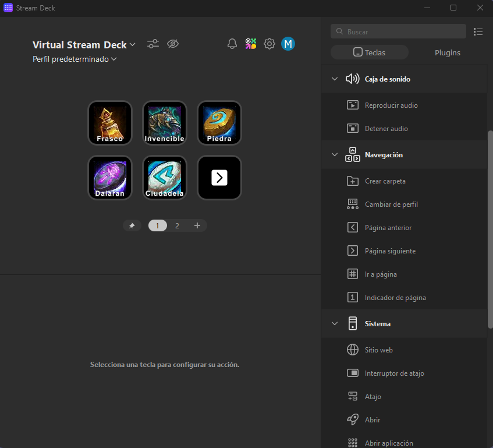Image resolution: width=493 pixels, height=448 pixels.
Task: Select Cambiar de perfil icon
Action: (353, 204)
